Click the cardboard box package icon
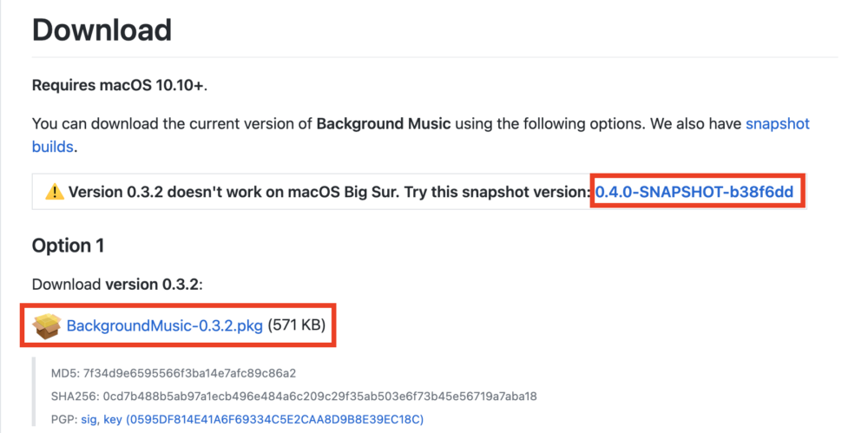This screenshot has width=868, height=433. (47, 325)
